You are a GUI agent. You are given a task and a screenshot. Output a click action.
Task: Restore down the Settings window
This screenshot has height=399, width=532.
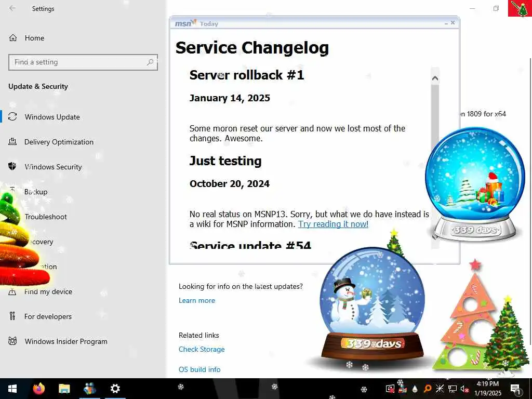pyautogui.click(x=496, y=8)
